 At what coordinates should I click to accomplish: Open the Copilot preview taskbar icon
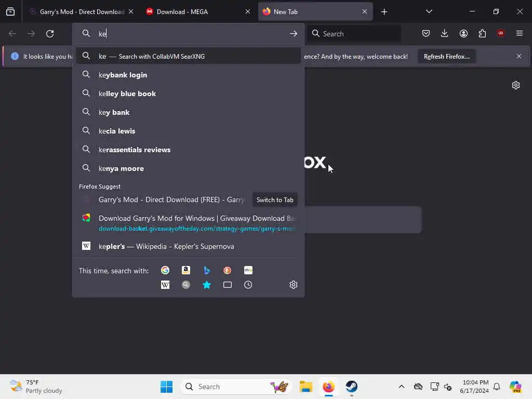[x=515, y=387]
